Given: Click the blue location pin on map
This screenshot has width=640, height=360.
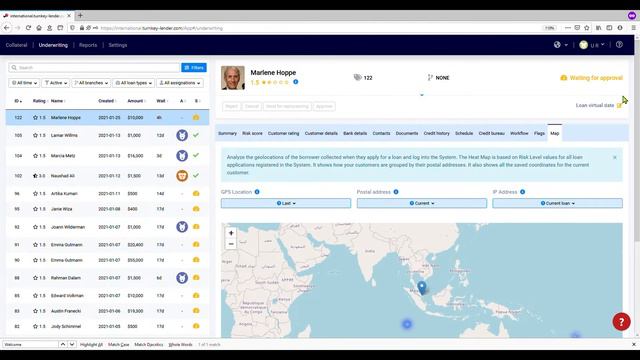Looking at the screenshot, I should click(422, 287).
